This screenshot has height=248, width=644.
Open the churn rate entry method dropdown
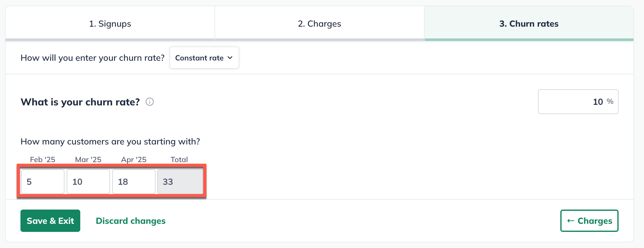204,58
